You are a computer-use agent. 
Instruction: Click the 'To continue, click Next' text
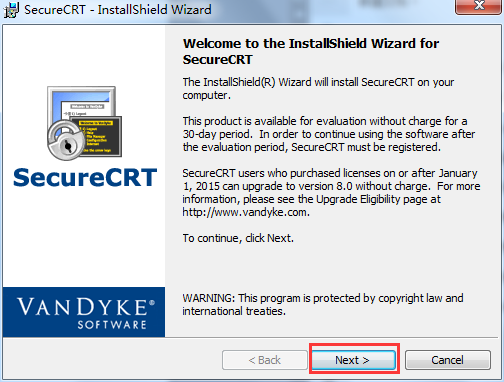[x=238, y=238]
